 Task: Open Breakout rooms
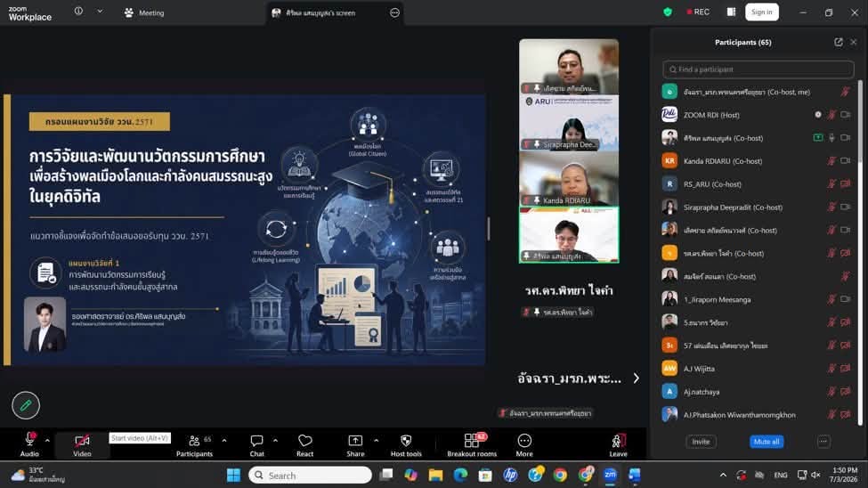pyautogui.click(x=472, y=444)
